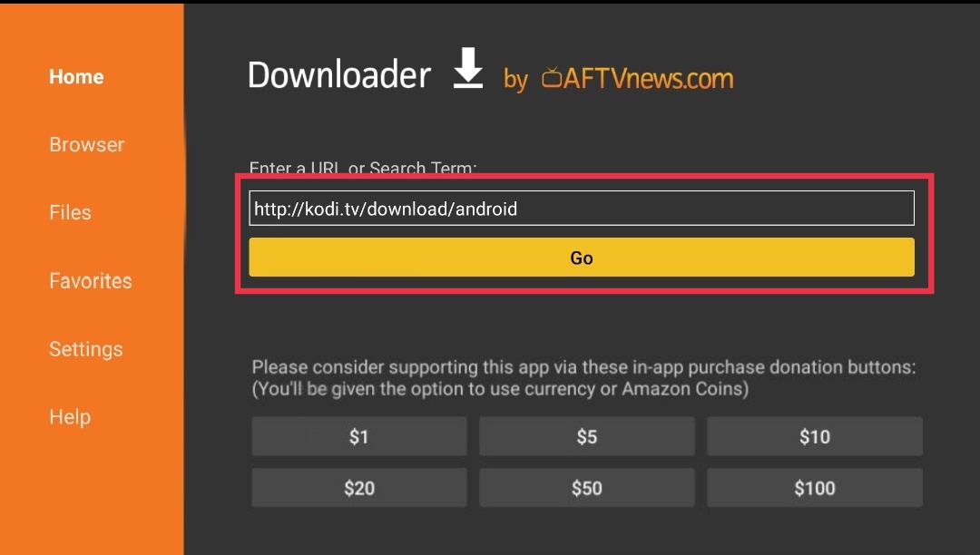Click the Downloader title text

click(339, 75)
